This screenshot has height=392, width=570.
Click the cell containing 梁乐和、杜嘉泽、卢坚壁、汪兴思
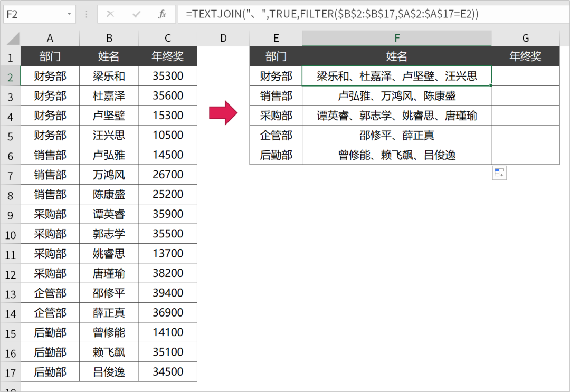[396, 76]
